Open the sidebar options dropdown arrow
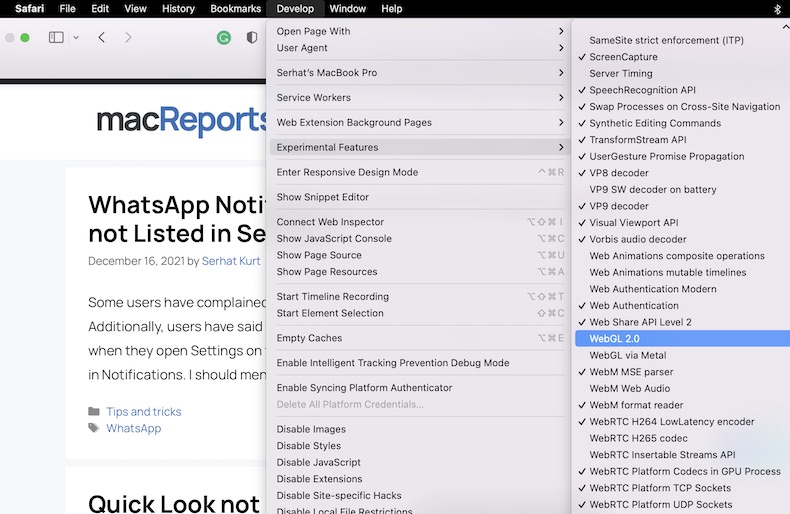Screen dimensions: 790x514 pyautogui.click(x=76, y=37)
